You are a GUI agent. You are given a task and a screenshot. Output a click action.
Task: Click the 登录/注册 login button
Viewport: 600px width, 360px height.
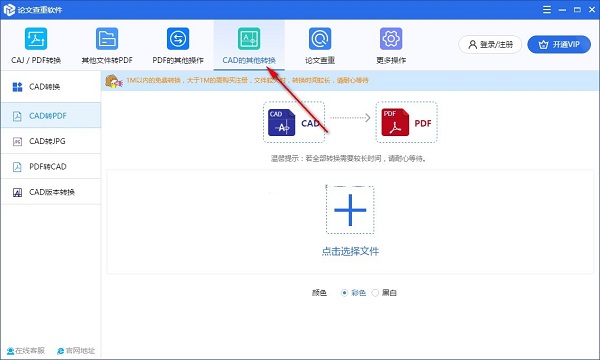[490, 44]
